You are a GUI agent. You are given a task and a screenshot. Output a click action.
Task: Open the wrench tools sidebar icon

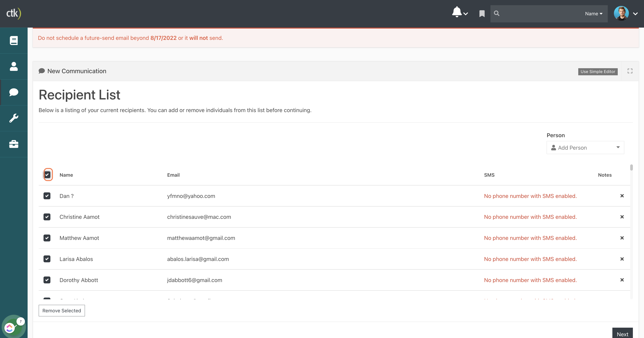pos(14,118)
